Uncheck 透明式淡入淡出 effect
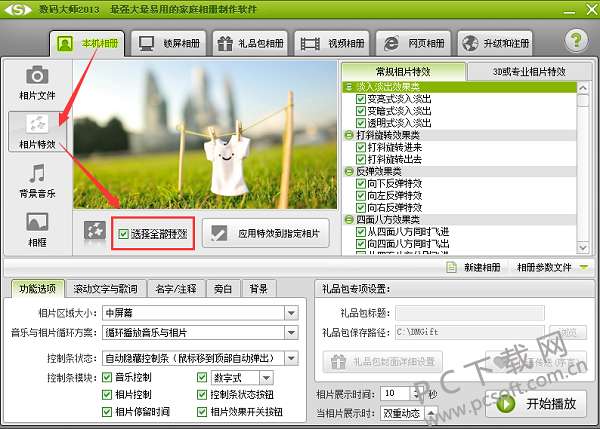600x429 pixels. [x=360, y=123]
